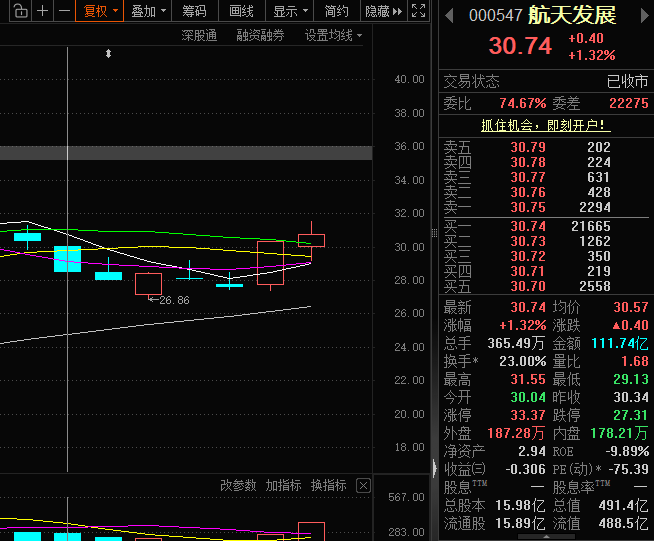Go to previous stock with left arrow
654x541 pixels.
pyautogui.click(x=449, y=16)
